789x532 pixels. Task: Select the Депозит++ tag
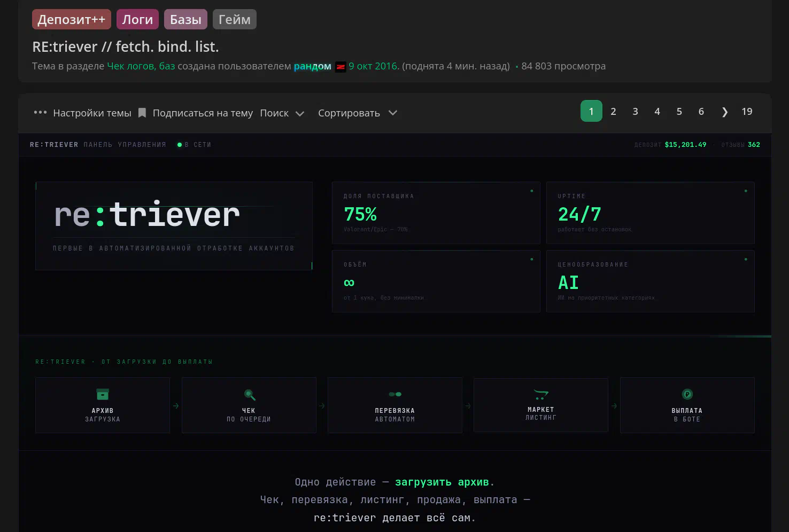pyautogui.click(x=72, y=20)
